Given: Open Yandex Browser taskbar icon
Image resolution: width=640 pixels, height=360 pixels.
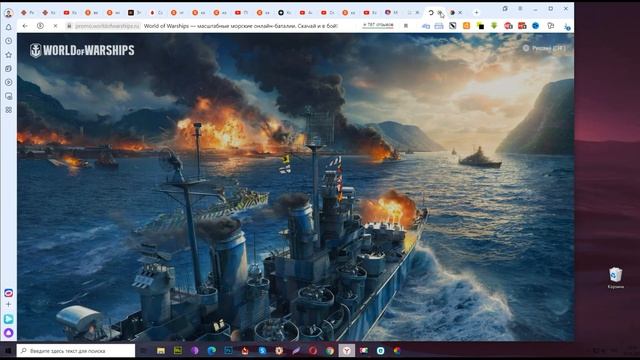Looking at the screenshot, I should 347,351.
